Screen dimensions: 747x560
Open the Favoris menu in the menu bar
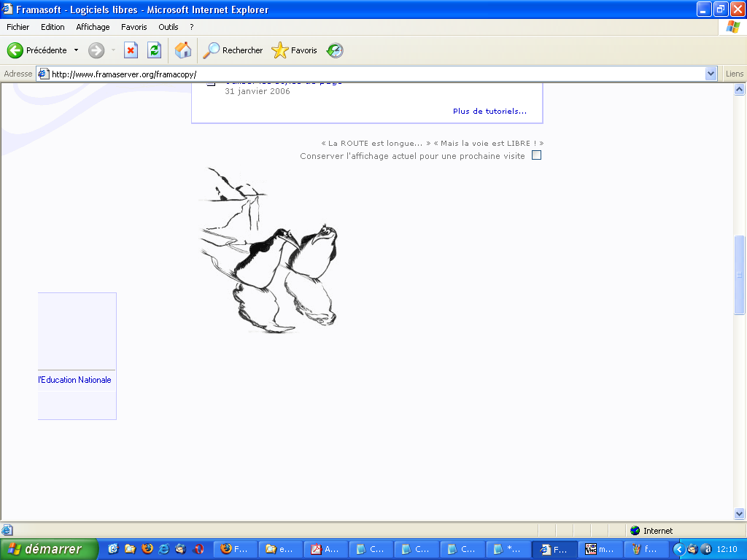(134, 27)
